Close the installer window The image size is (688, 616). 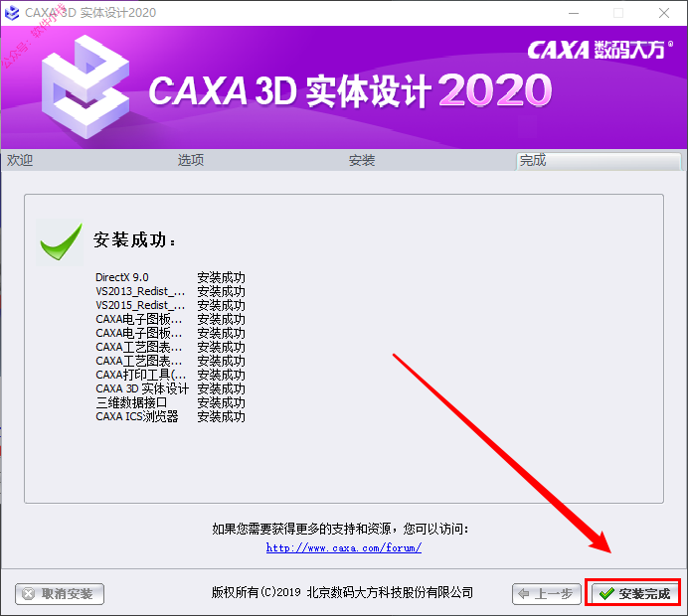(x=664, y=13)
